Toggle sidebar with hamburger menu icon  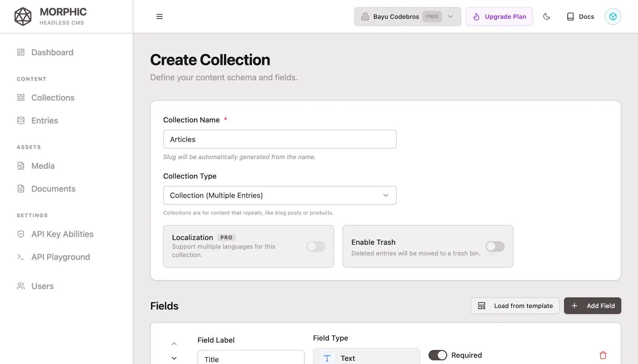tap(159, 16)
